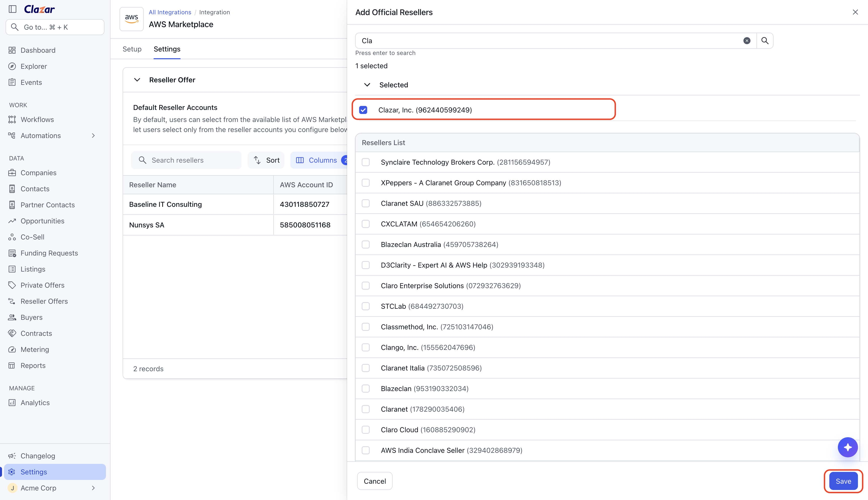868x500 pixels.
Task: Open Analytics in sidebar menu
Action: click(x=35, y=403)
